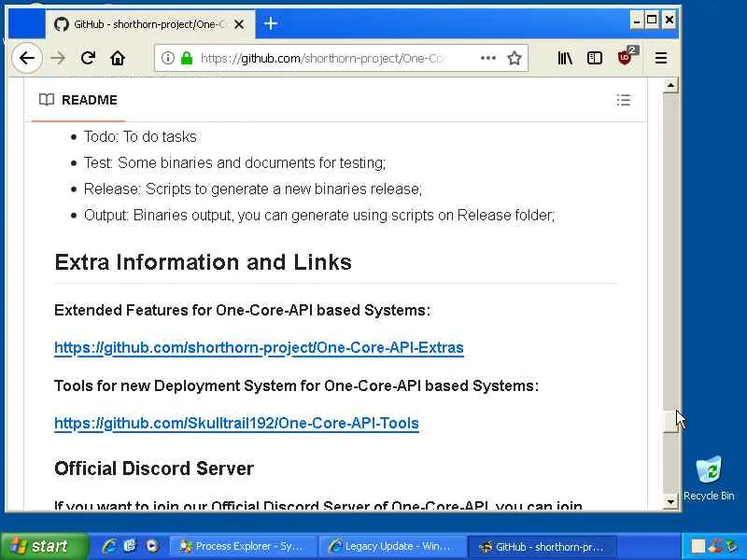Open the One-Core-API-Extras link
Screen dimensions: 747x560
coord(259,347)
